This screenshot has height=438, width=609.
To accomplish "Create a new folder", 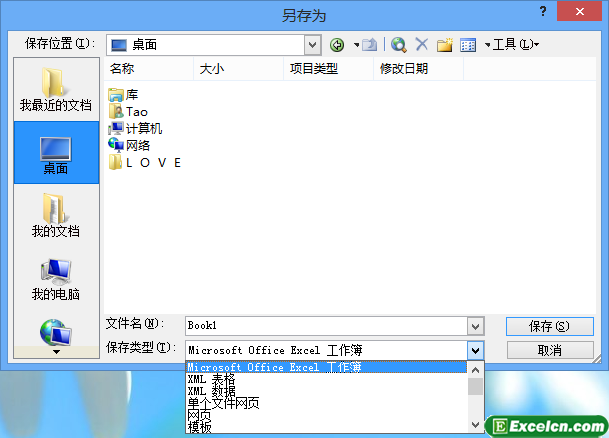I will pos(445,45).
